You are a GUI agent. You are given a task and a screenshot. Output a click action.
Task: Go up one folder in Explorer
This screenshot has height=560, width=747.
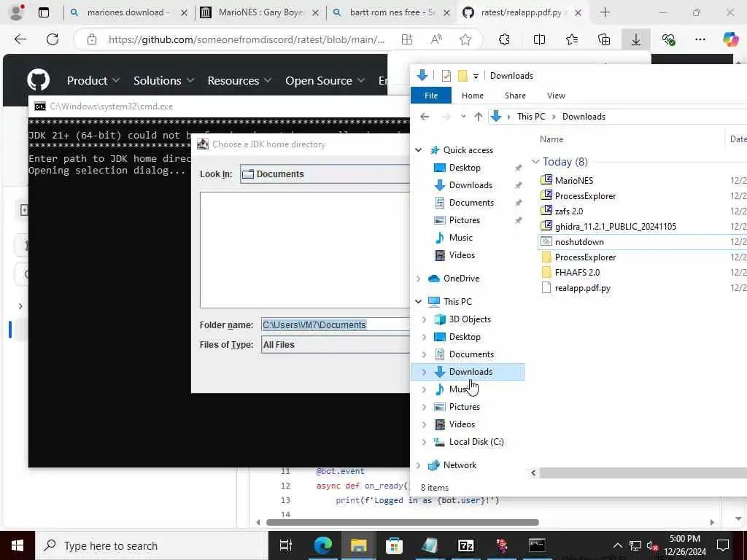(x=479, y=116)
